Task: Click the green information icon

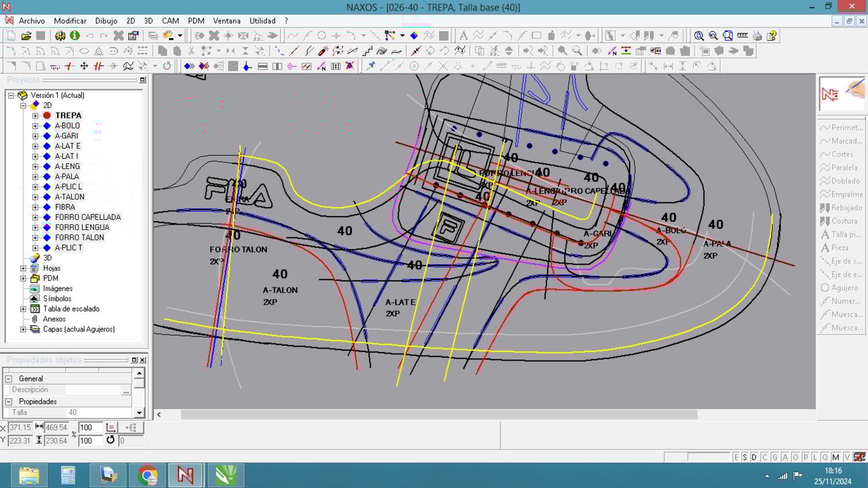Action: click(75, 36)
